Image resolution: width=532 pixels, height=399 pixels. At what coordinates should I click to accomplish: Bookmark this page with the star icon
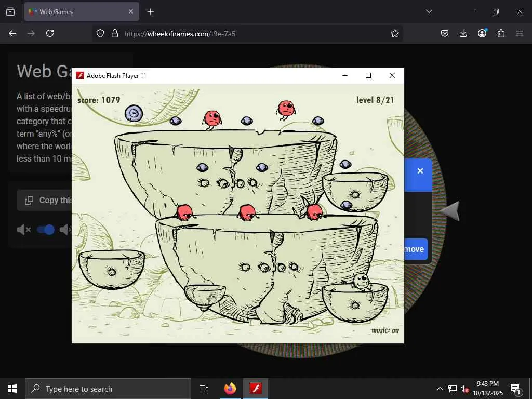(394, 33)
